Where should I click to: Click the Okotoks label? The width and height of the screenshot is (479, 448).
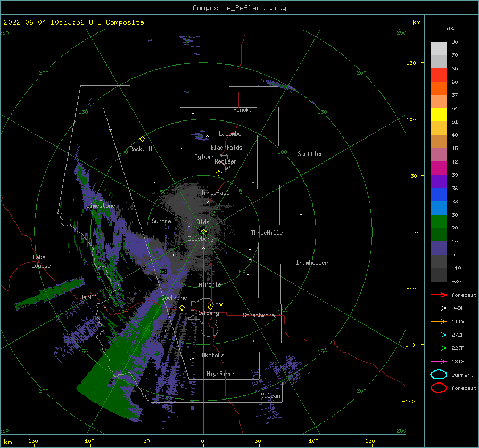pos(213,355)
